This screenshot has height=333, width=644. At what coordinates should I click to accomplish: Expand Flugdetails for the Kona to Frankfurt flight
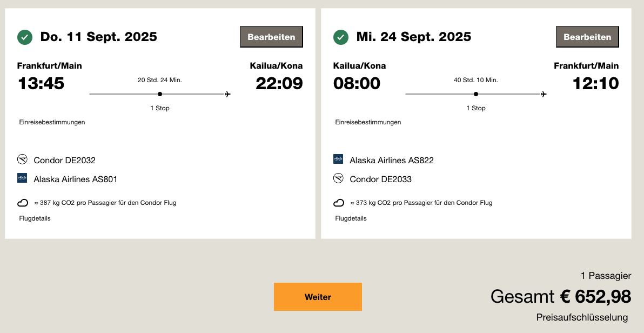coord(351,218)
